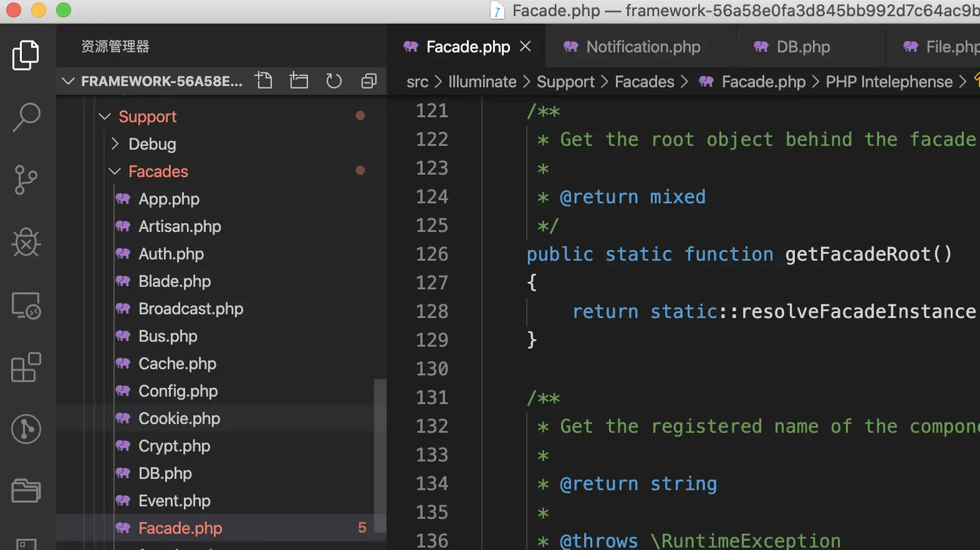
Task: Open the Extensions view
Action: click(26, 367)
